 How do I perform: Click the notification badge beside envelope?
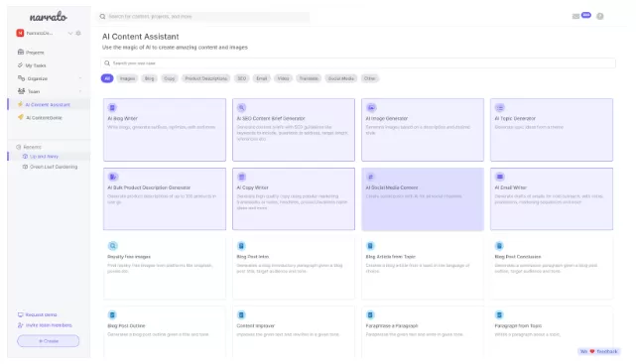coord(586,15)
